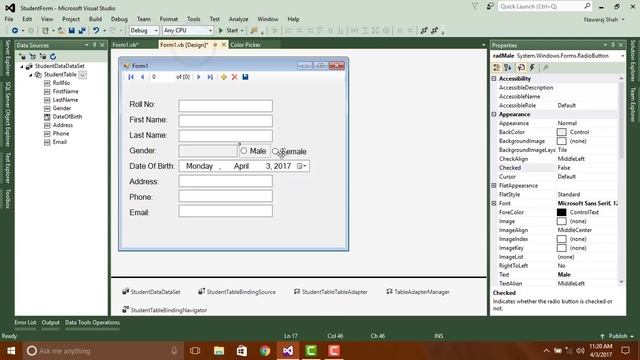Collapse StudentDataDataSet tree node
The height and width of the screenshot is (360, 640).
(x=22, y=66)
